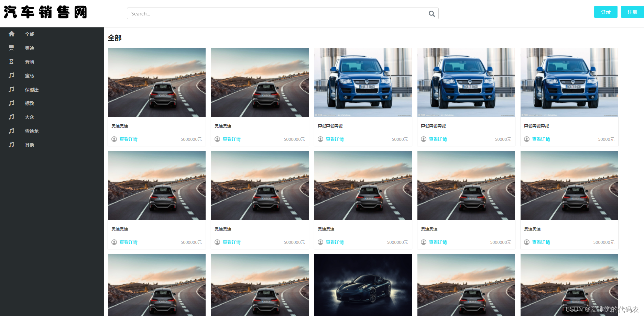The width and height of the screenshot is (644, 316).
Task: Click the music note icon beside 其他
Action: pyautogui.click(x=11, y=145)
